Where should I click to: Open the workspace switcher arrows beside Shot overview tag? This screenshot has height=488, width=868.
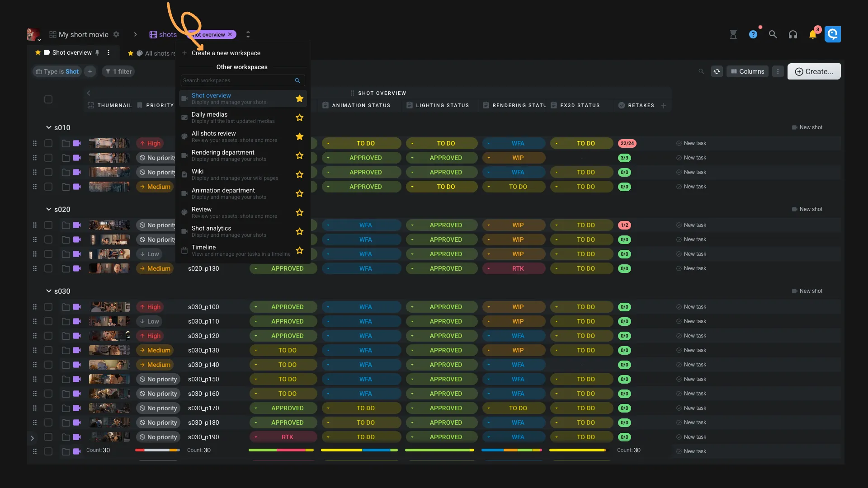click(247, 34)
